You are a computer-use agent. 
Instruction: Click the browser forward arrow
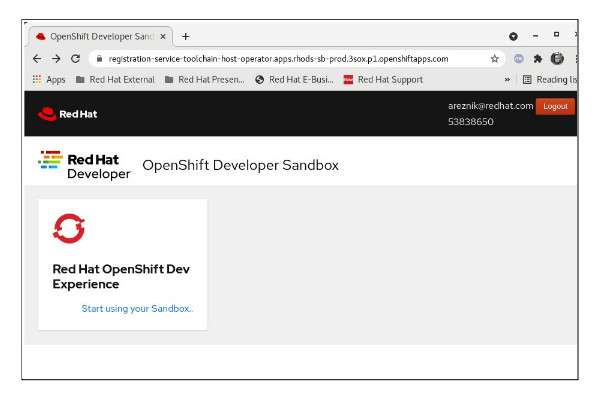(x=56, y=59)
